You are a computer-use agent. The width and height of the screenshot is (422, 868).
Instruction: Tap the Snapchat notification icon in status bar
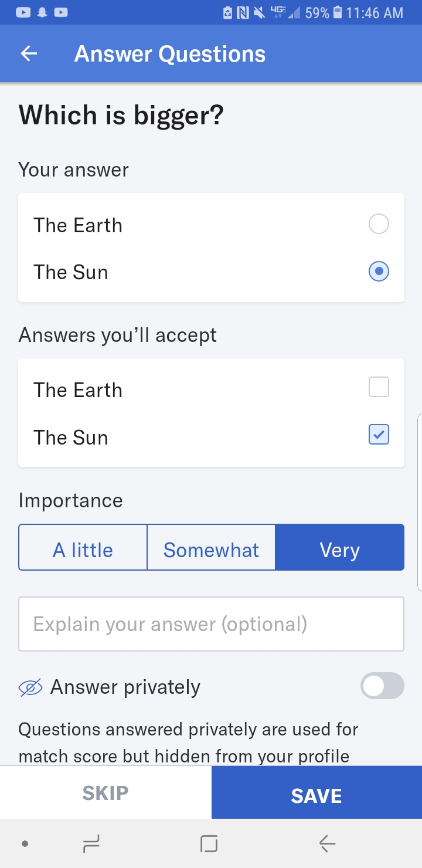click(42, 12)
